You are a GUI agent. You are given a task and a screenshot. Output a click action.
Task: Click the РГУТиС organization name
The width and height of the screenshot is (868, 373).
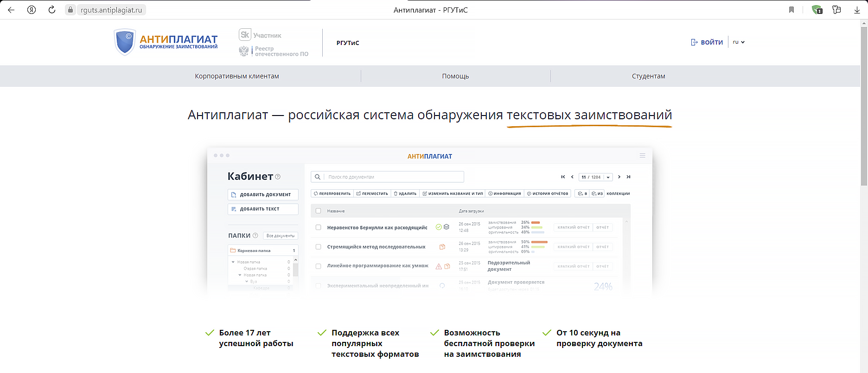[348, 43]
